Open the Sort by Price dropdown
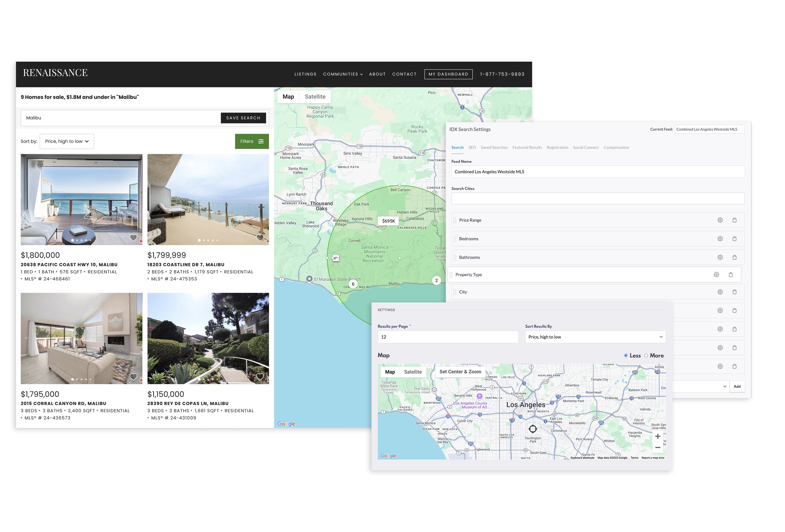 pos(67,141)
